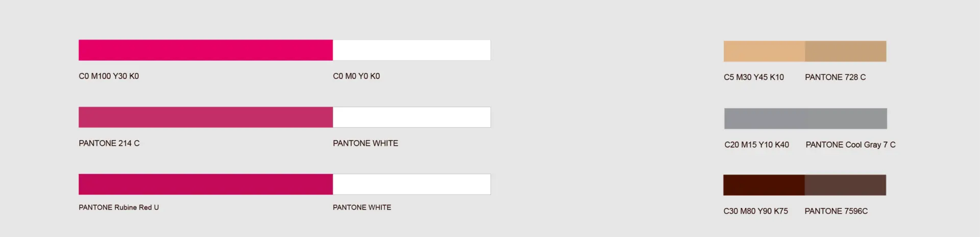Click the C30 M80 Y90 K75 label
Screen dimensions: 980x237
(x=755, y=211)
